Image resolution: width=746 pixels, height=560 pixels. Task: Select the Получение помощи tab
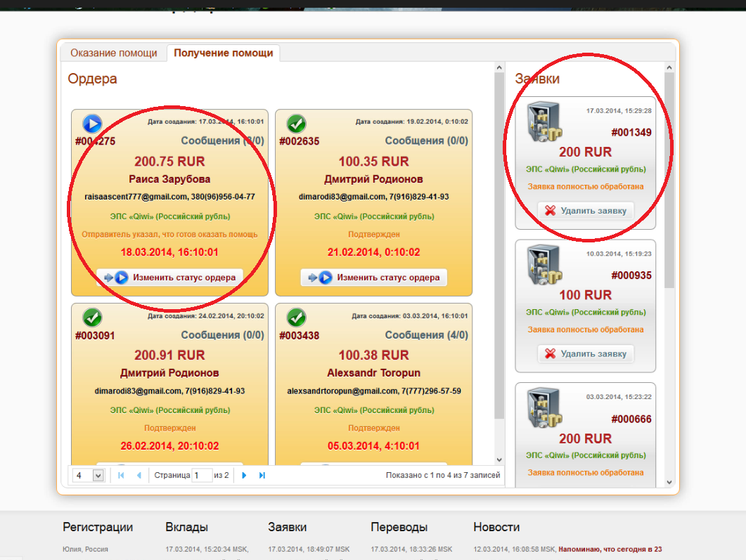tap(223, 53)
